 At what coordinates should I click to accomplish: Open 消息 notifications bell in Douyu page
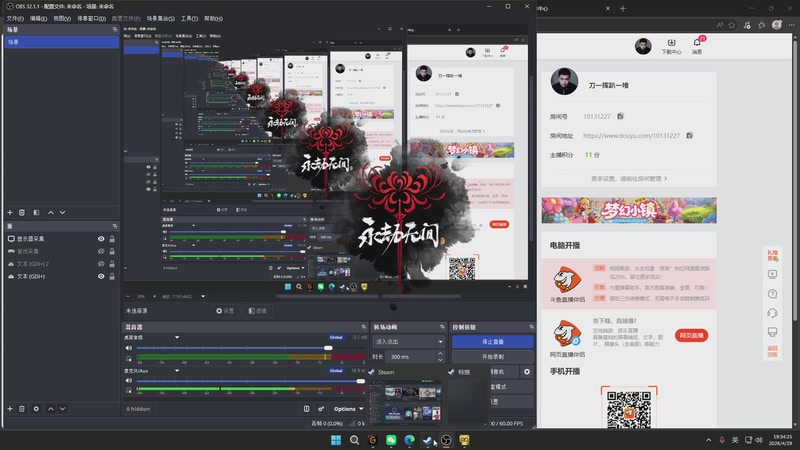coord(697,46)
